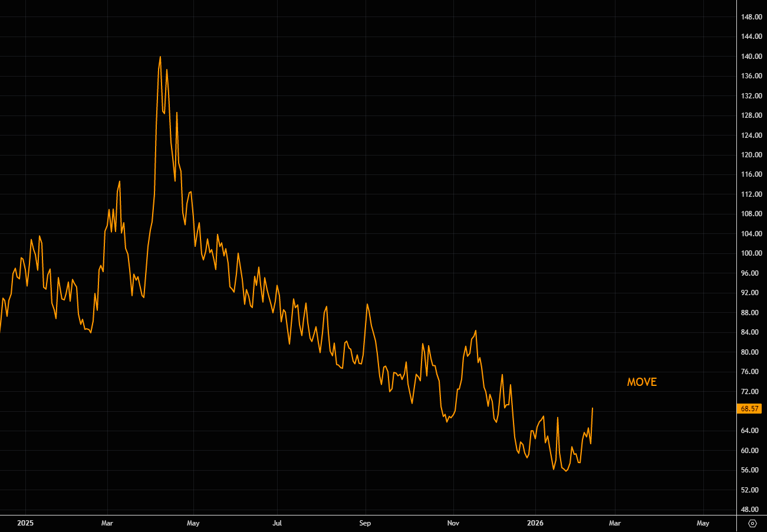
Task: Open chart settings hexagon gear icon
Action: (752, 523)
